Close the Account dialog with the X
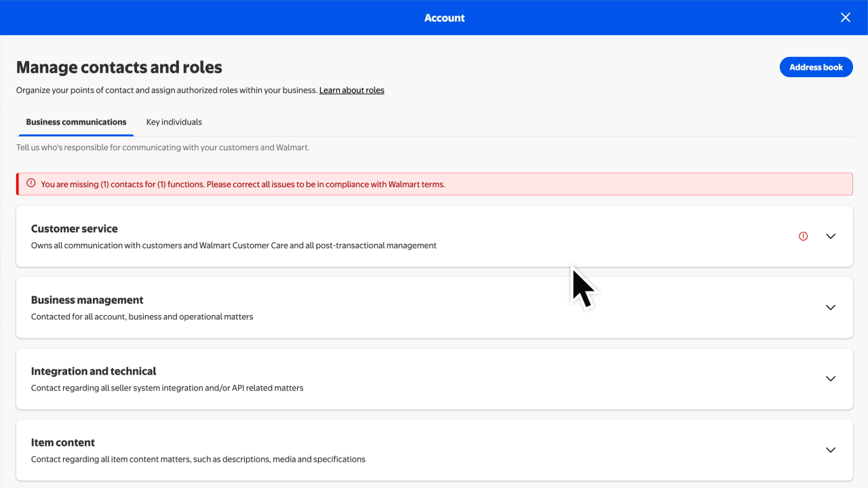 click(x=845, y=18)
